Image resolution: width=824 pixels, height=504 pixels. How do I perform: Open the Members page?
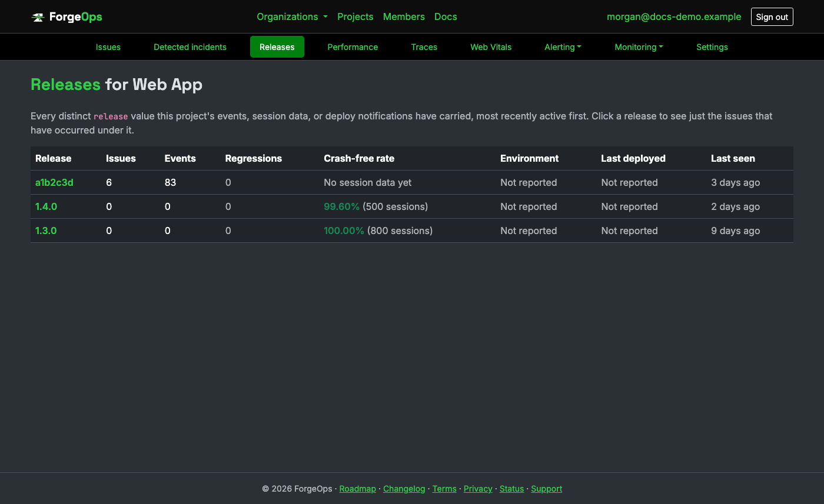(404, 16)
